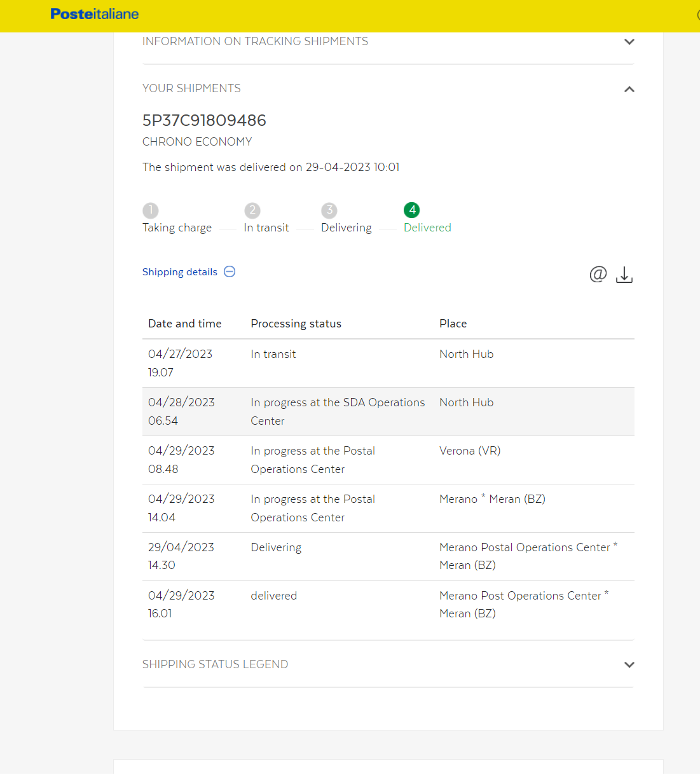Screen dimensions: 700x775
Task: Click the green step 4 Delivered circle
Action: click(411, 210)
